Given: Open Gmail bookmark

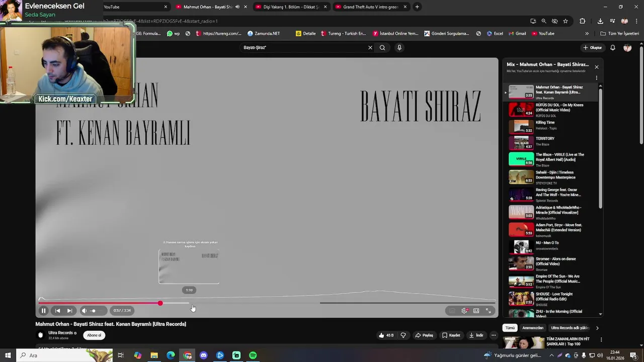Looking at the screenshot, I should point(517,34).
